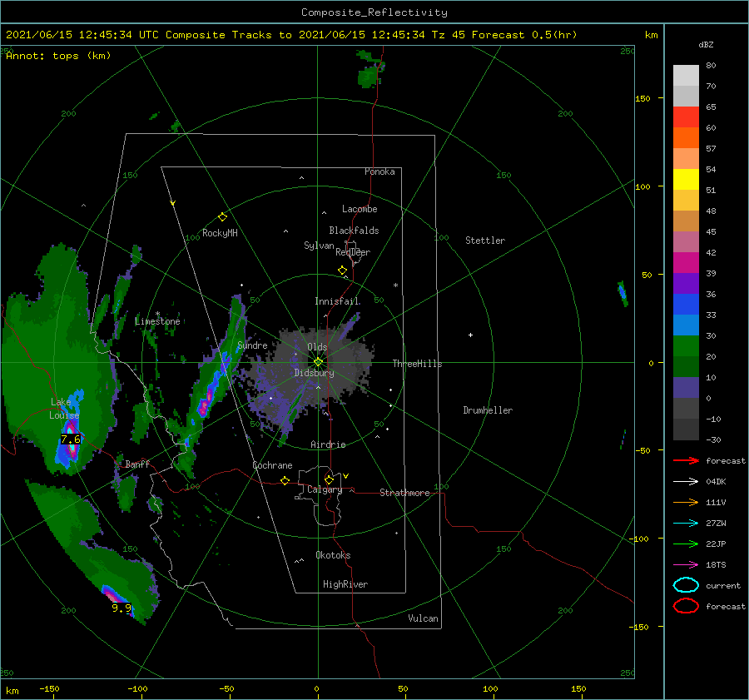Choose the cyan 27ZW arrow in the legend

686,524
